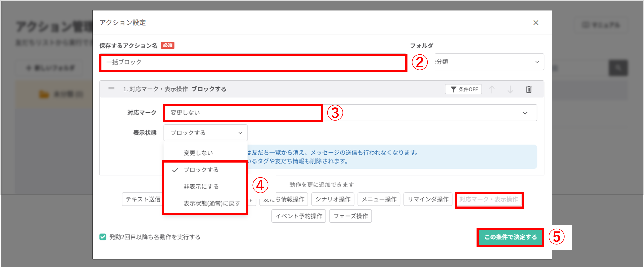Click the フェーズ操作 button
The width and height of the screenshot is (644, 267).
(x=350, y=216)
